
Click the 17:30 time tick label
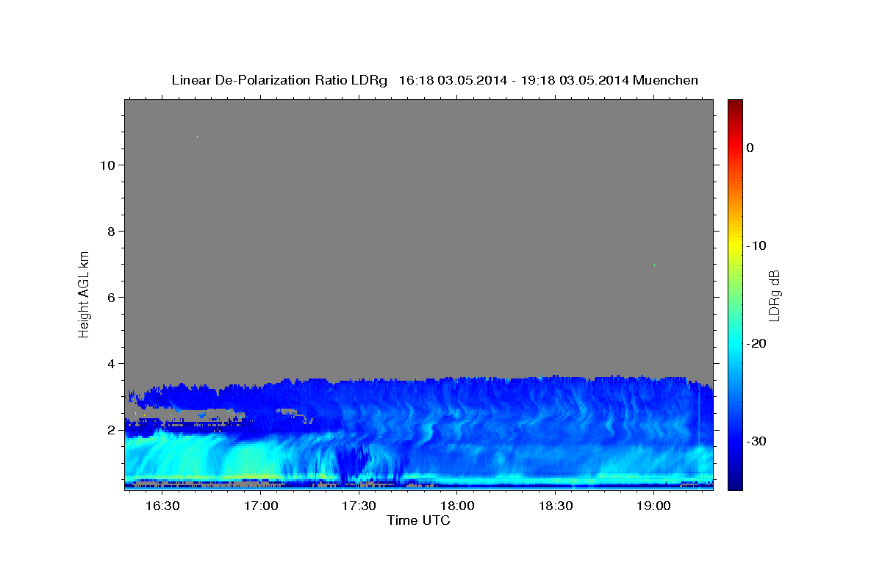pos(358,506)
